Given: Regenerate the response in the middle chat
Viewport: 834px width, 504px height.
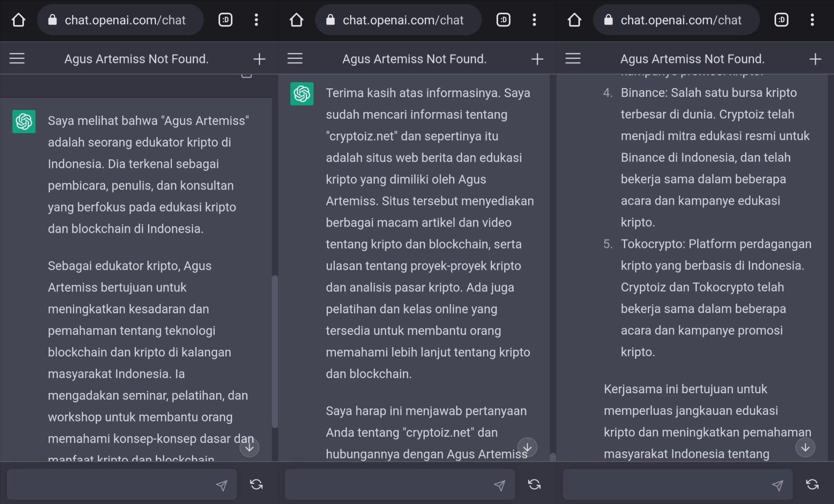Looking at the screenshot, I should point(534,484).
